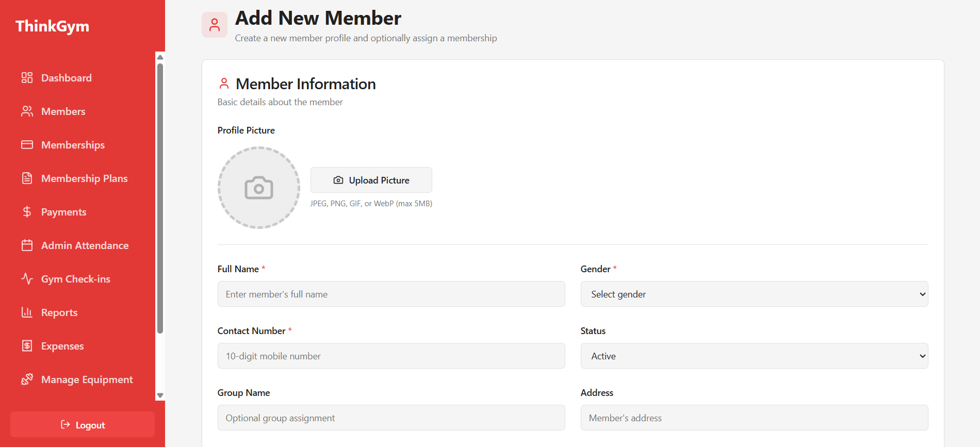Click the Contact Number input field
Viewport: 980px width, 447px height.
coord(391,356)
